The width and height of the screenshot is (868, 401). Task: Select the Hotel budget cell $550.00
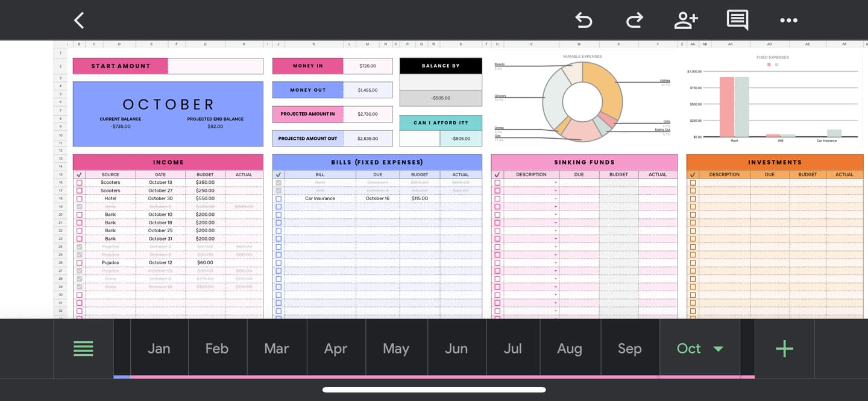coord(205,198)
